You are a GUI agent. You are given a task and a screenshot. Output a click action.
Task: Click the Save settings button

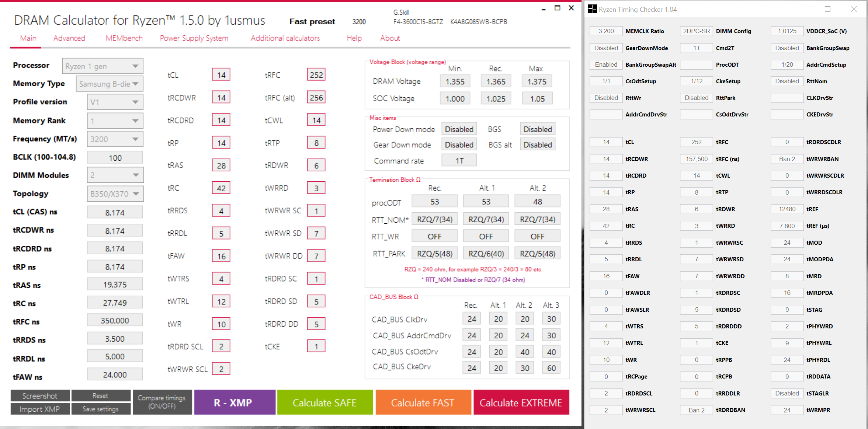(101, 409)
